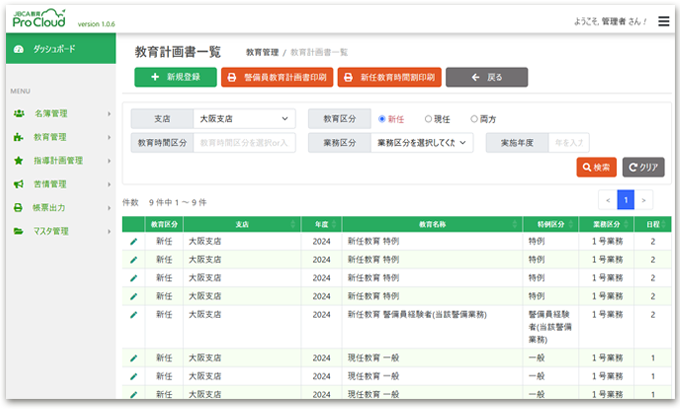Screen dimensions: 680x409
Task: Open the 業務区分 dropdown
Action: (x=421, y=143)
